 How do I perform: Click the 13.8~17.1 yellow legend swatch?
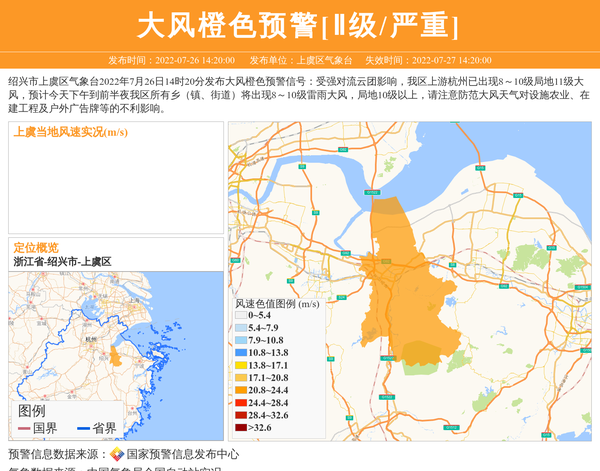click(240, 366)
